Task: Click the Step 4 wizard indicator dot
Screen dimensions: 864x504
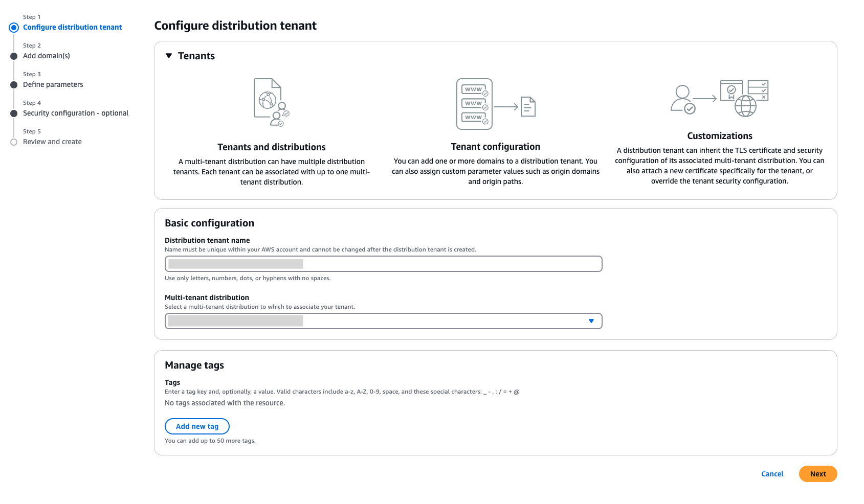Action: [x=14, y=113]
